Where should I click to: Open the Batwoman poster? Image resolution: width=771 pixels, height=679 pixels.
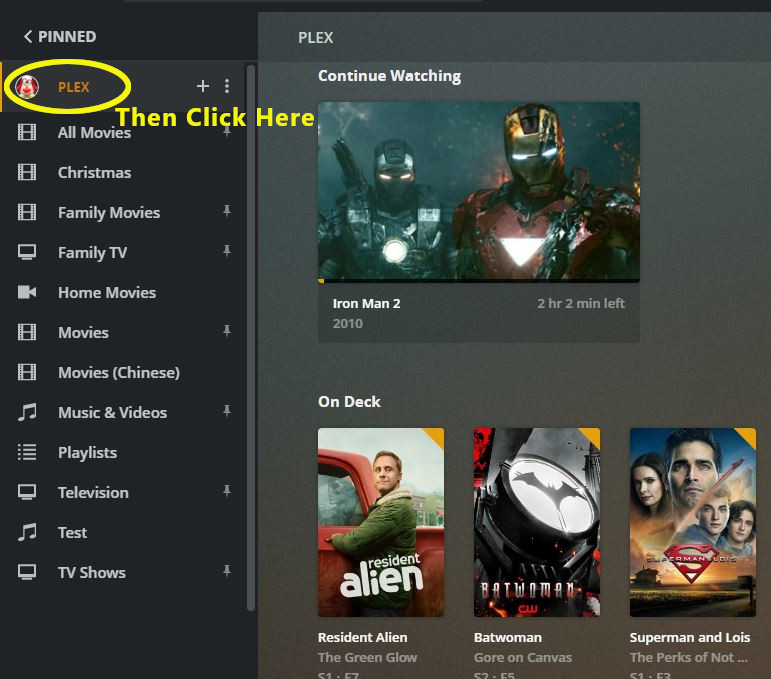536,522
